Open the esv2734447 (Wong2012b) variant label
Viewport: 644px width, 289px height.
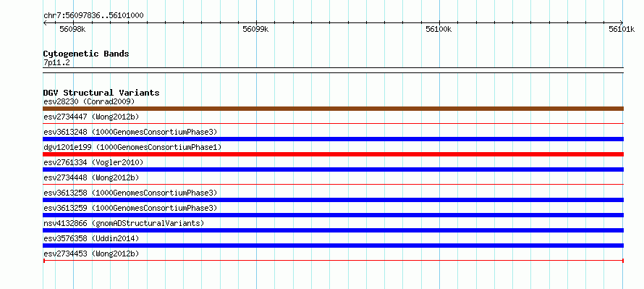(x=91, y=117)
